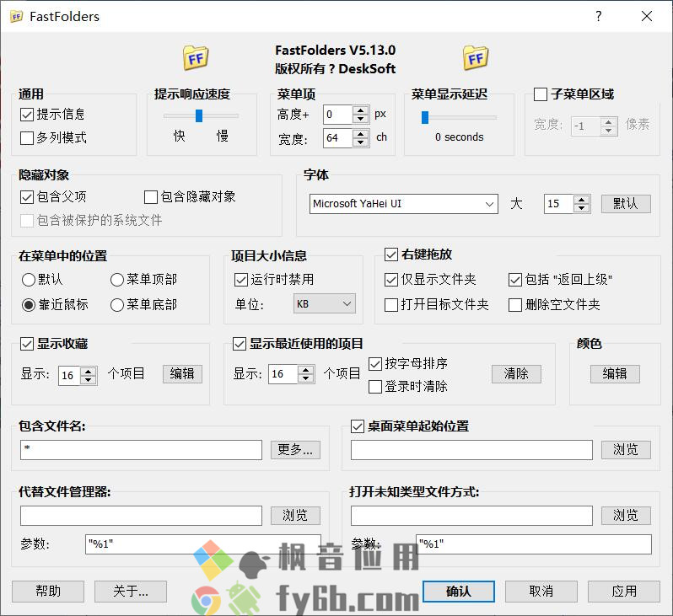This screenshot has width=673, height=616.
Task: Click 编辑 button in 颜色 group
Action: coord(615,373)
